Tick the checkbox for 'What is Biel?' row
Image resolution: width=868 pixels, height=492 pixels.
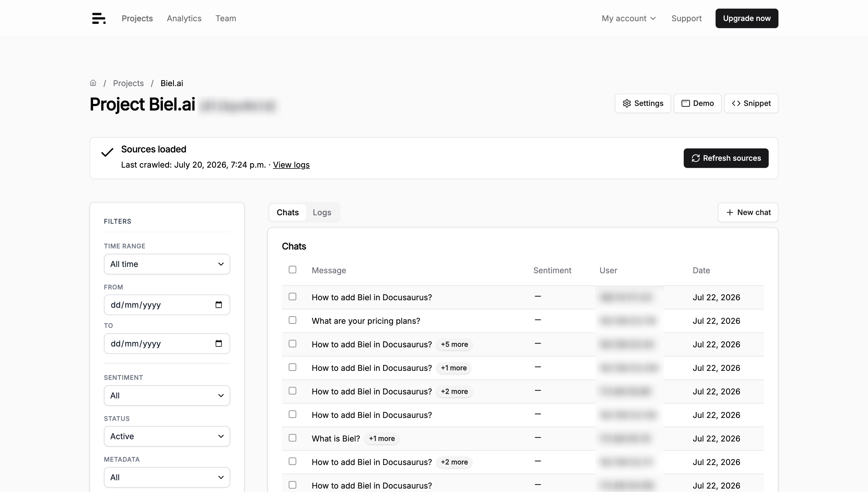[292, 438]
